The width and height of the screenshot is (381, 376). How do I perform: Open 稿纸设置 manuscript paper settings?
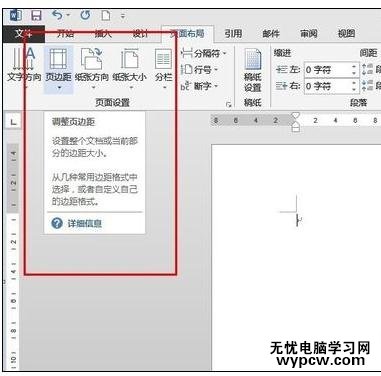(x=252, y=70)
